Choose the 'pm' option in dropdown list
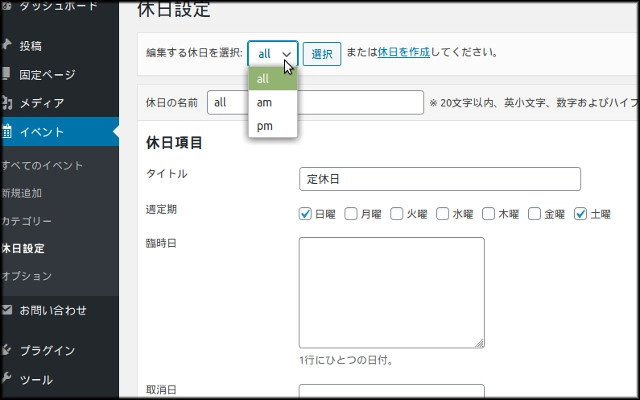640x400 pixels. pyautogui.click(x=273, y=126)
